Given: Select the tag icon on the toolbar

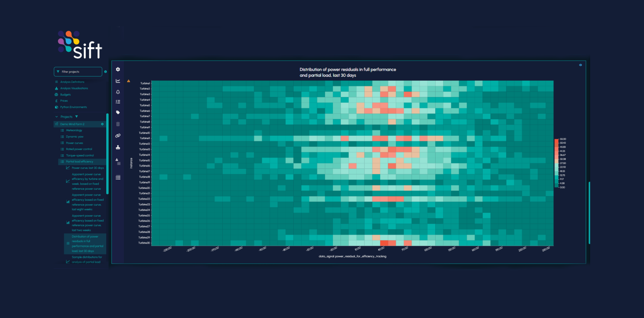Looking at the screenshot, I should pyautogui.click(x=118, y=112).
